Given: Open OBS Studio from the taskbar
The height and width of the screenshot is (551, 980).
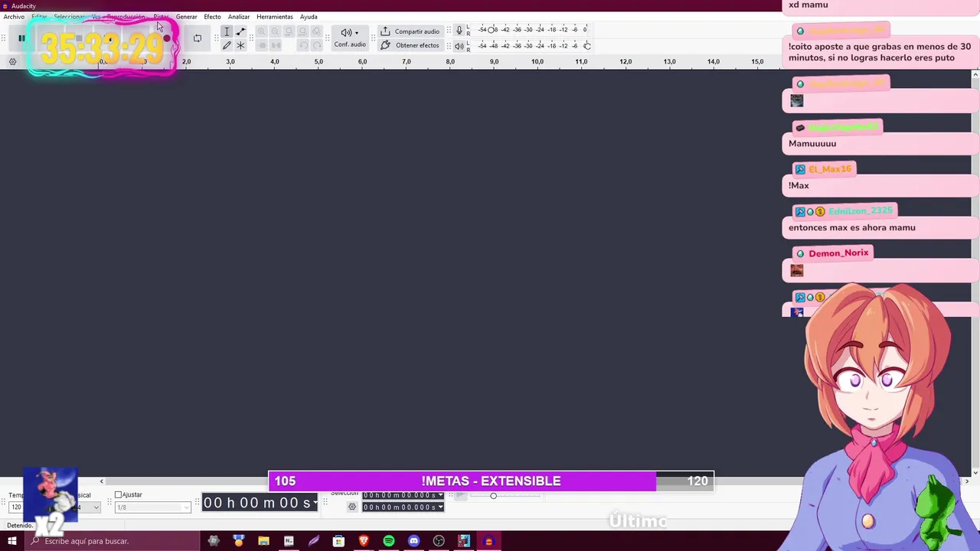Looking at the screenshot, I should pyautogui.click(x=439, y=541).
